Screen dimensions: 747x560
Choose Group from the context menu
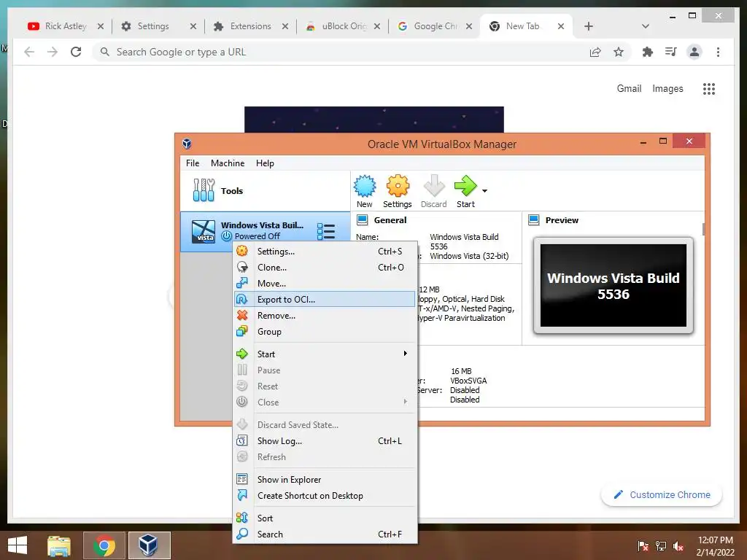point(325,332)
